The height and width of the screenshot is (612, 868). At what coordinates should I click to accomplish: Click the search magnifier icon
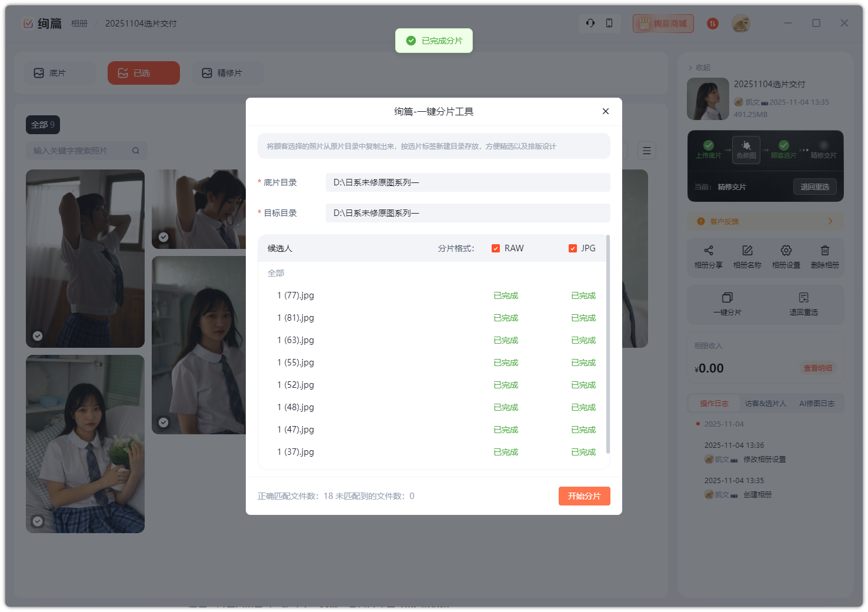point(136,151)
